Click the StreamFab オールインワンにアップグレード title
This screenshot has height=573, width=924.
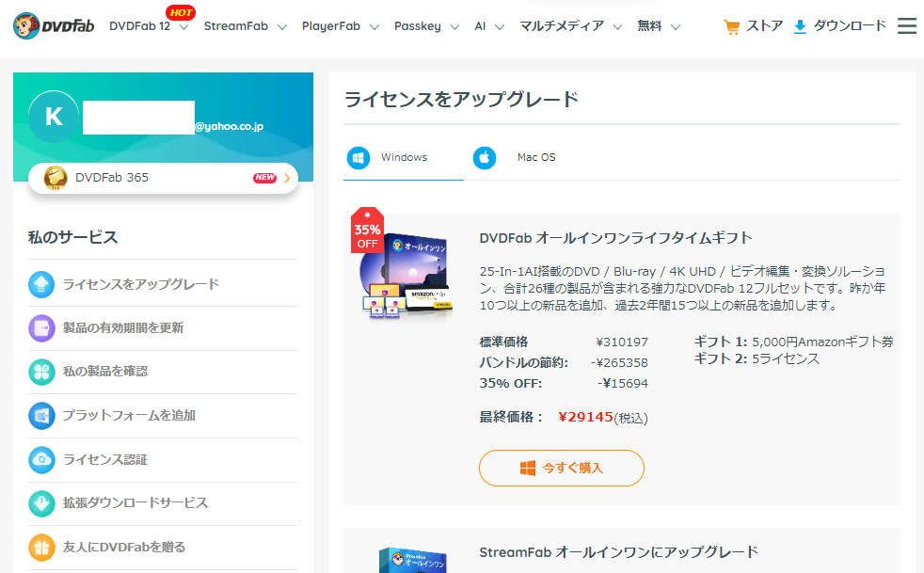[619, 552]
